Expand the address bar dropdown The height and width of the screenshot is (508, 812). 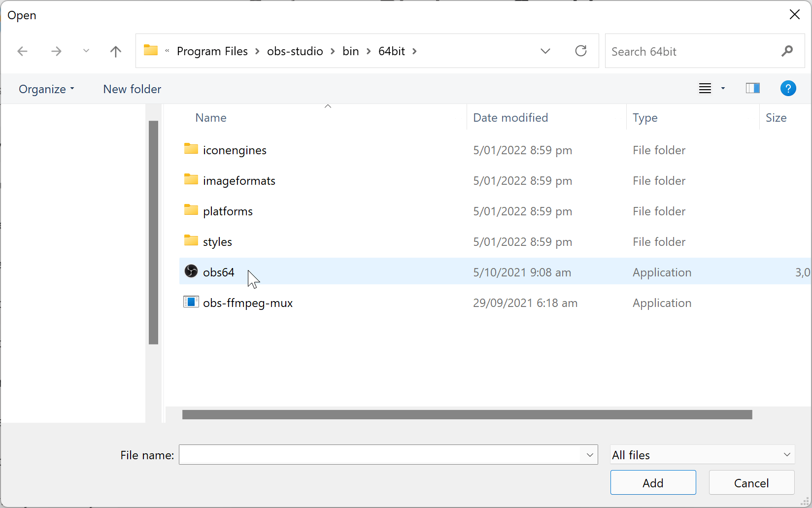545,51
